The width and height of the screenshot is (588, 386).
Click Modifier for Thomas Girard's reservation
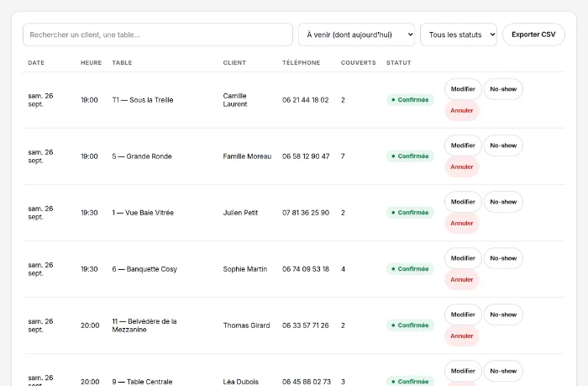[463, 315]
